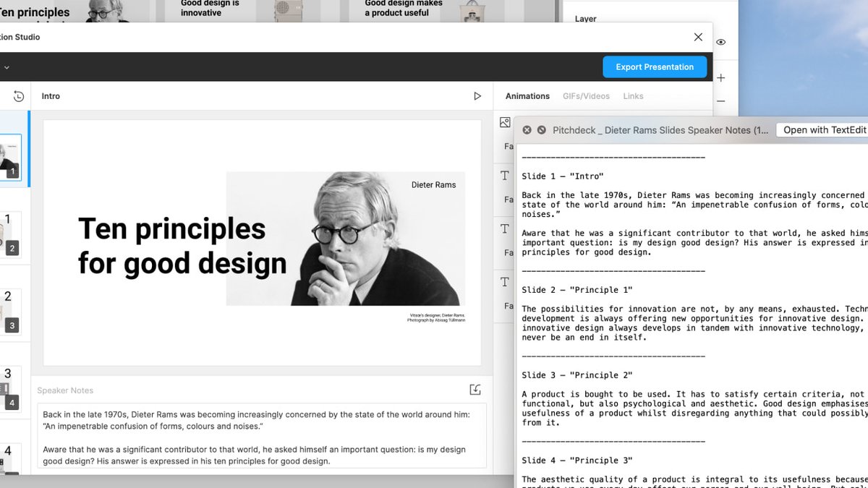This screenshot has height=488, width=868.
Task: Click the import speaker notes icon
Action: pyautogui.click(x=475, y=390)
